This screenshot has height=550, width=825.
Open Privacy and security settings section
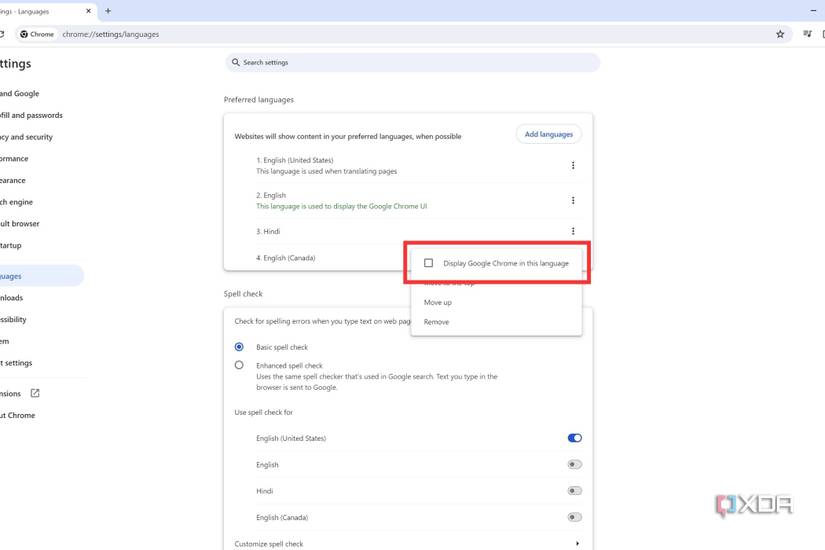pos(26,137)
